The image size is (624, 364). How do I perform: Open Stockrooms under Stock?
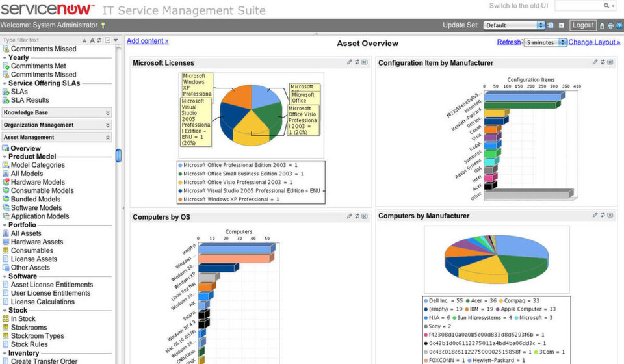[29, 328]
